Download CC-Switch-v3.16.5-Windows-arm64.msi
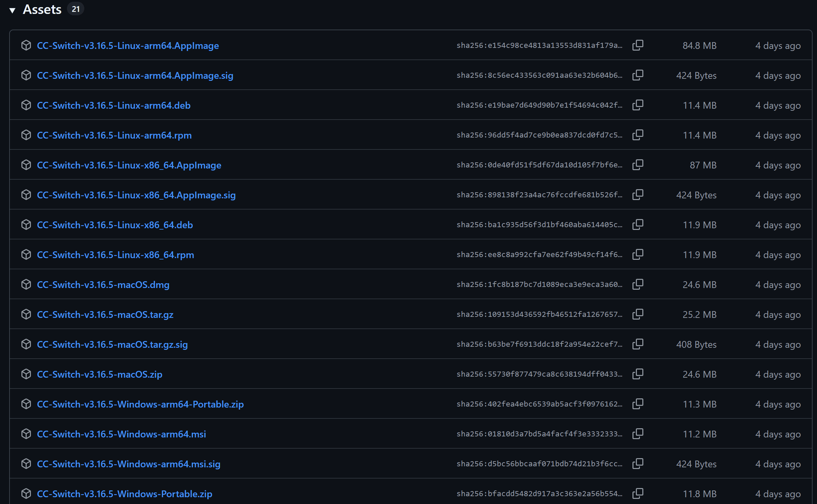 click(121, 434)
